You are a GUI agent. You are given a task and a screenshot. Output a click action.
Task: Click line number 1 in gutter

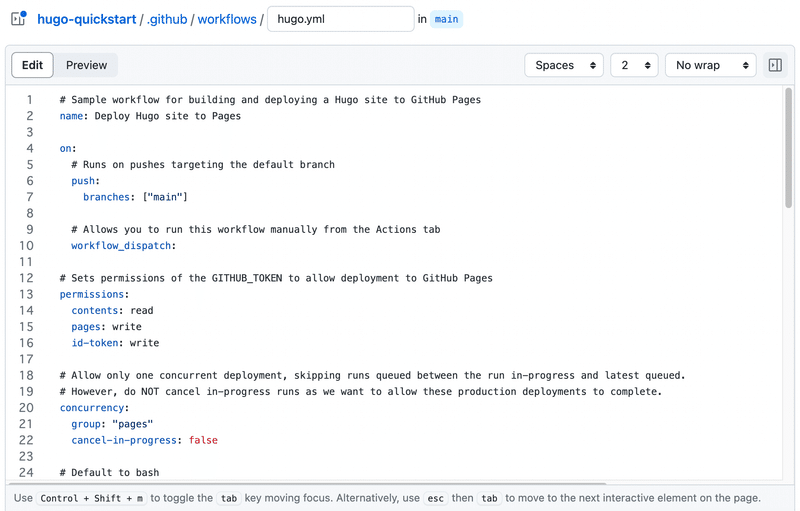[x=29, y=100]
